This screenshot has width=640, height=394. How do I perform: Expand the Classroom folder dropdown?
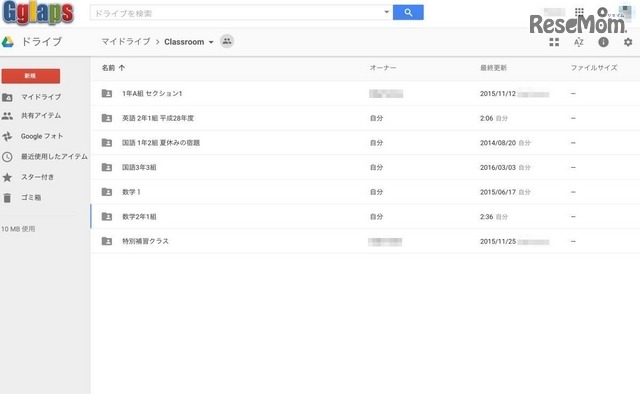pyautogui.click(x=211, y=42)
